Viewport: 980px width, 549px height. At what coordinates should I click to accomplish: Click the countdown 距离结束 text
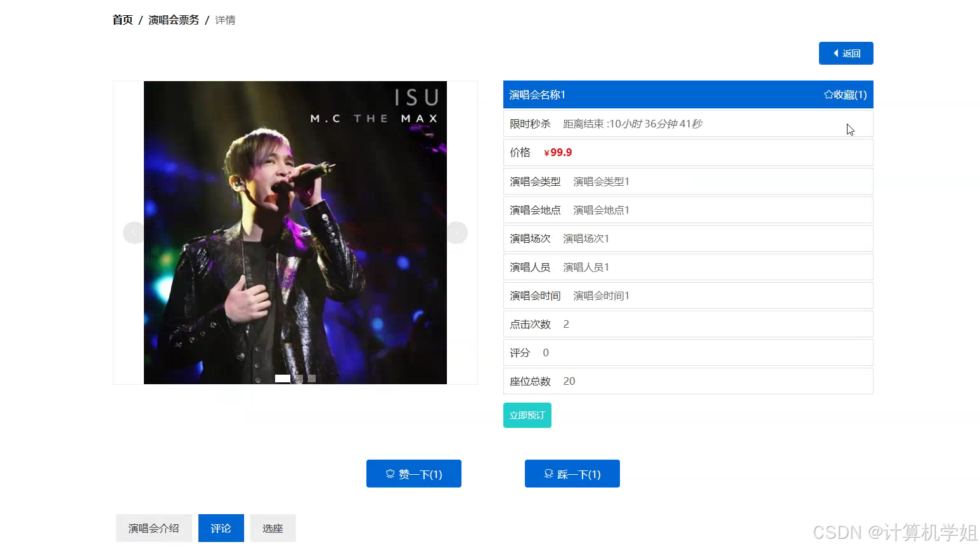click(x=633, y=124)
